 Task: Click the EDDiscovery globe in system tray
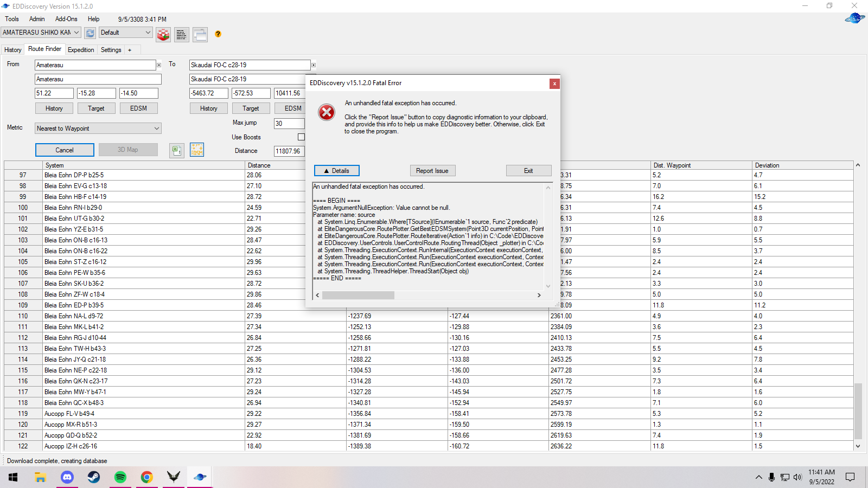tap(199, 477)
